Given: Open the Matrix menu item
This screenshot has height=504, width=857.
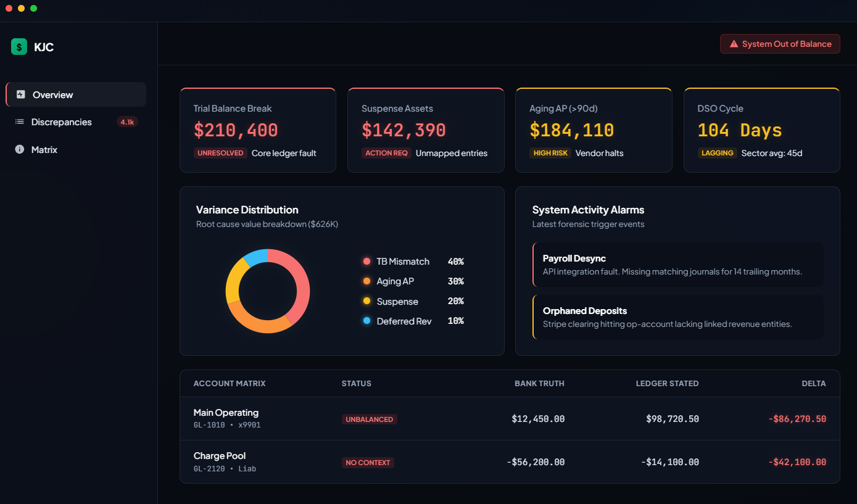Looking at the screenshot, I should click(x=76, y=149).
